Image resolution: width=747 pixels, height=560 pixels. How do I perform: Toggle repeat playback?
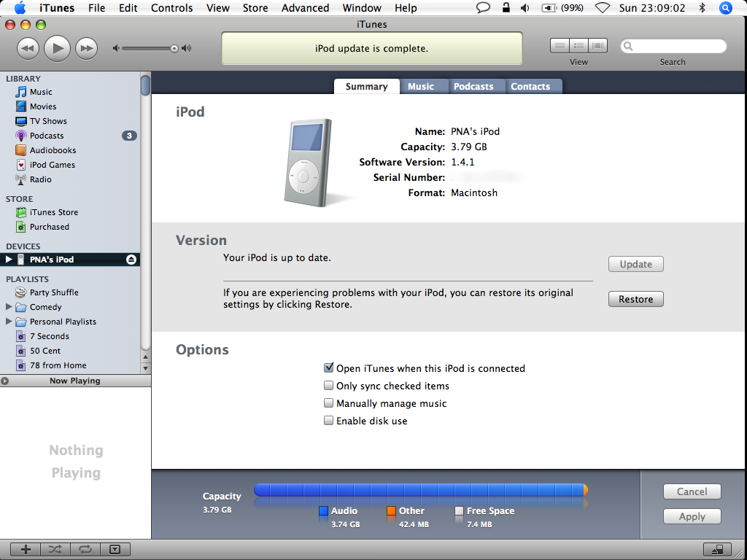[x=85, y=550]
